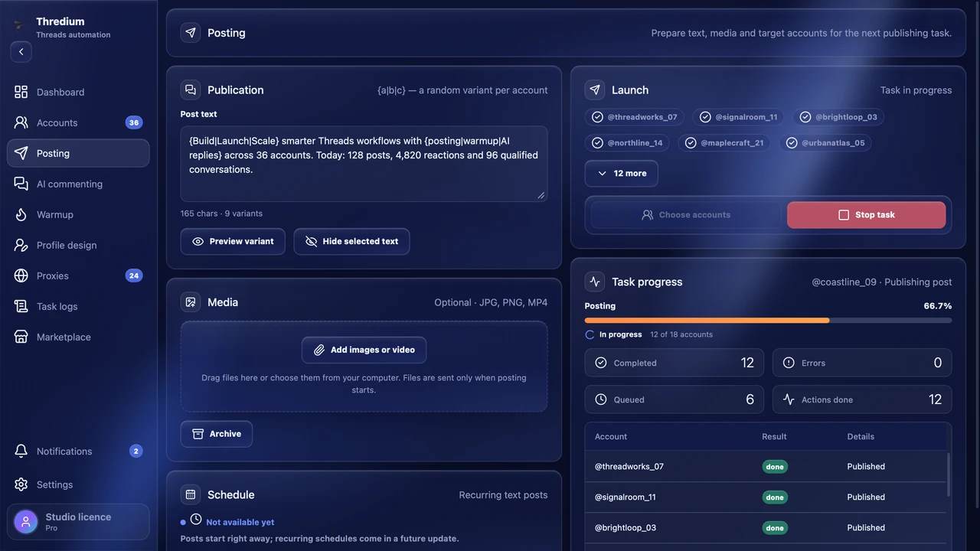This screenshot has width=980, height=551.
Task: Click the Accounts count badge 36
Action: coord(134,122)
